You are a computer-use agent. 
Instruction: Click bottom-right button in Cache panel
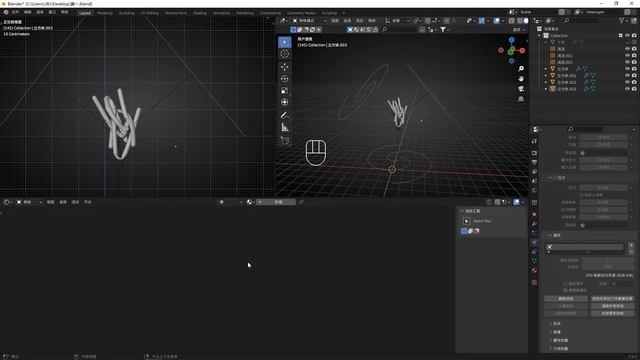pyautogui.click(x=612, y=313)
